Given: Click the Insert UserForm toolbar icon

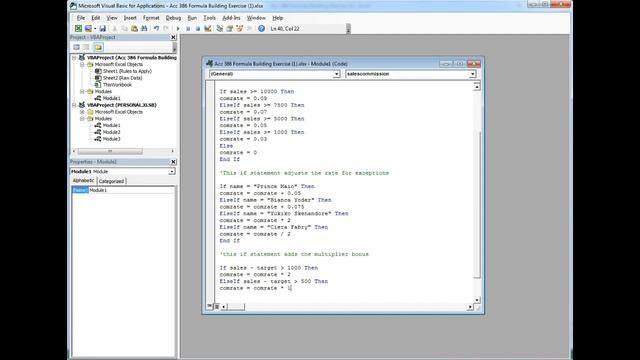Looking at the screenshot, I should coord(88,29).
